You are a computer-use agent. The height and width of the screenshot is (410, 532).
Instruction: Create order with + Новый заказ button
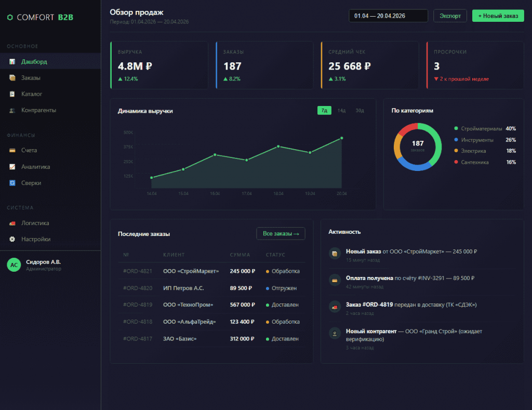click(498, 16)
